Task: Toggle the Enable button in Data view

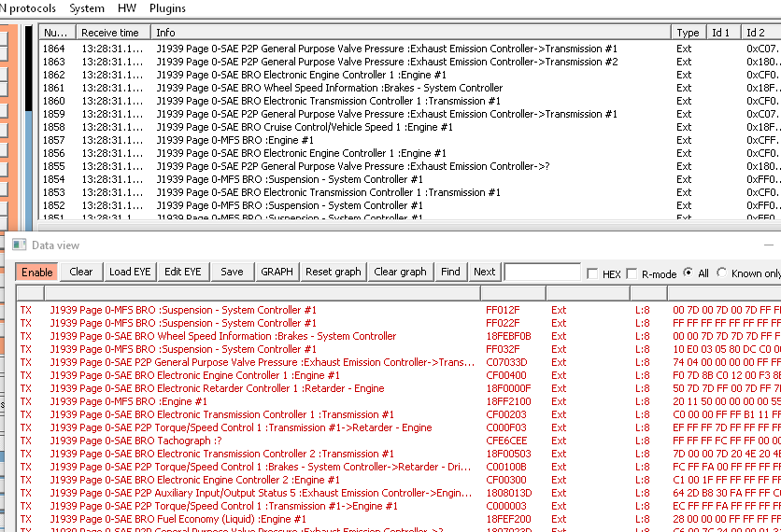Action: 36,273
